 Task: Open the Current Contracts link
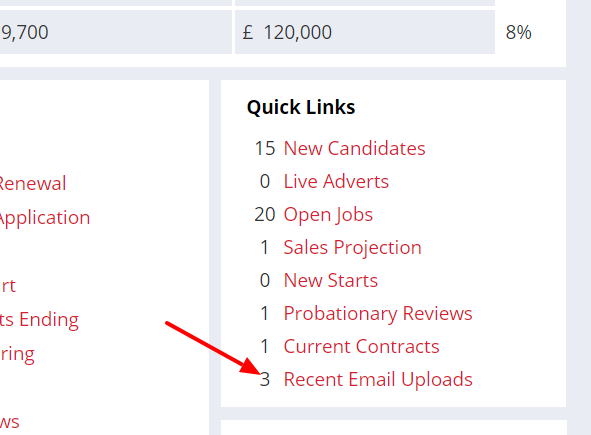(x=361, y=346)
